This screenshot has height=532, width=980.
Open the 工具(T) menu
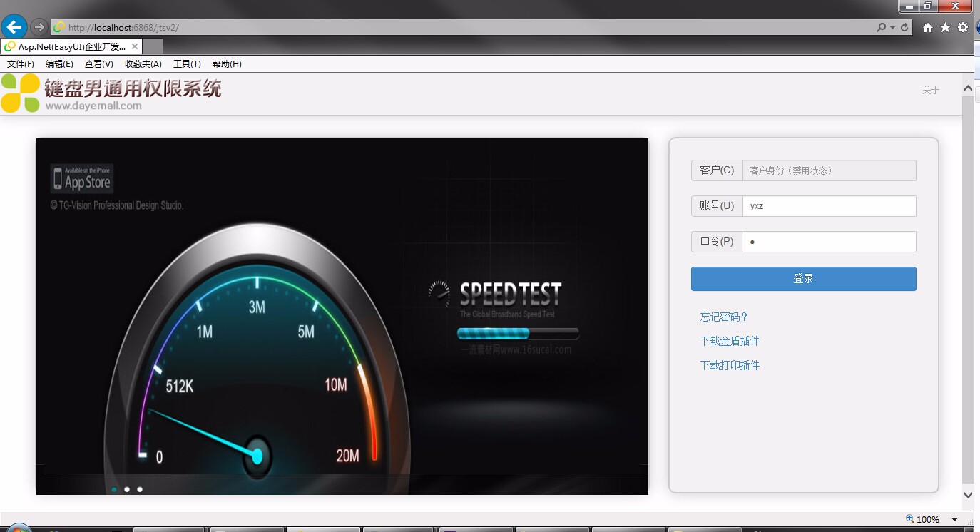(x=186, y=63)
